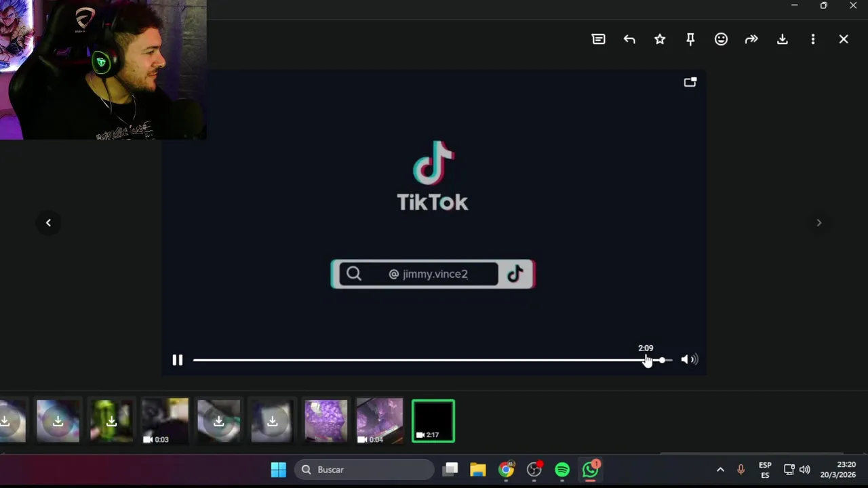Viewport: 868px width, 488px height.
Task: Open Google Chrome from taskbar
Action: pyautogui.click(x=507, y=470)
